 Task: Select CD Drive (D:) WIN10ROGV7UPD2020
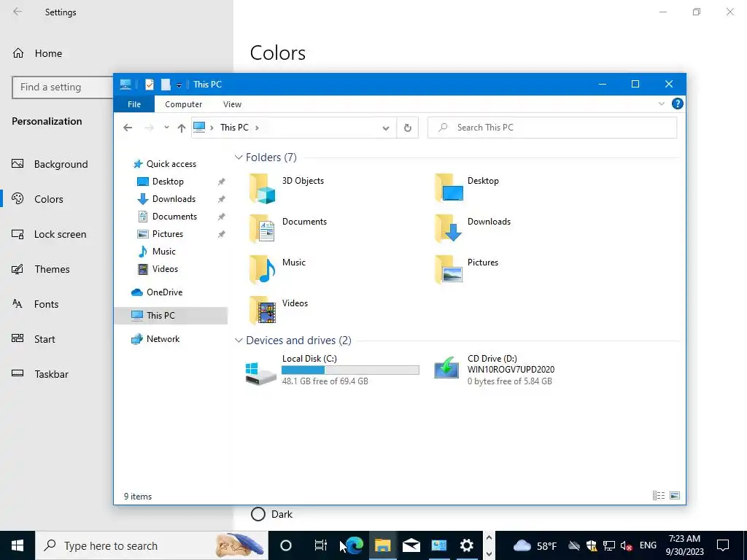494,370
